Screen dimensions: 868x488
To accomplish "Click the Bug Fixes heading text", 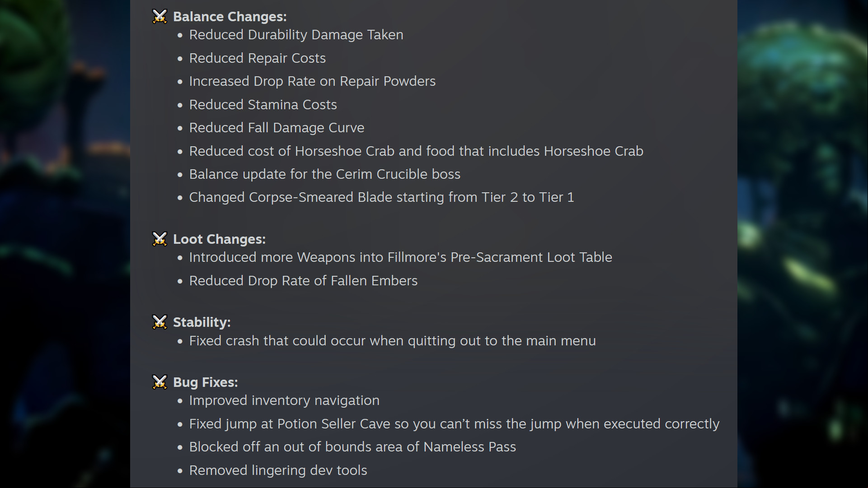I will [x=205, y=382].
